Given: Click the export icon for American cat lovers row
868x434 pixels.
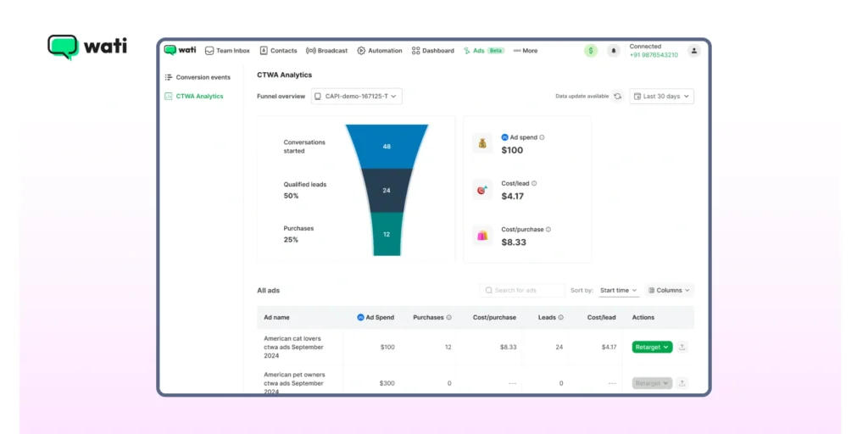Looking at the screenshot, I should click(682, 347).
